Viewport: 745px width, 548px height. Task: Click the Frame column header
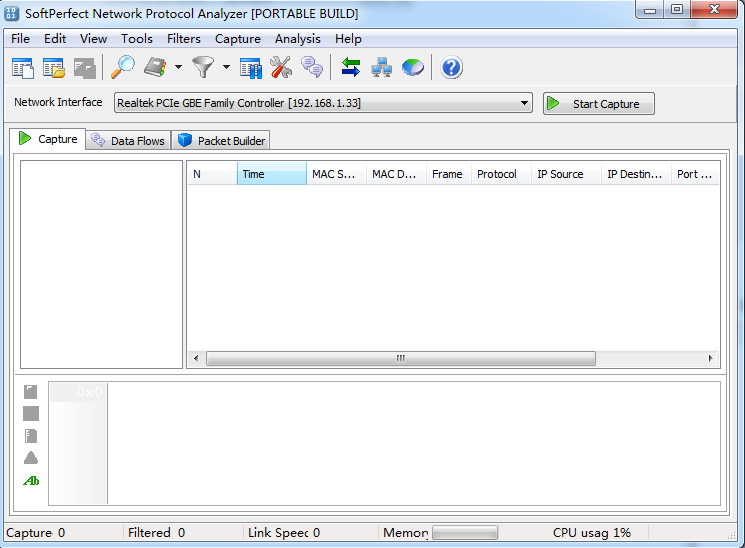point(449,174)
